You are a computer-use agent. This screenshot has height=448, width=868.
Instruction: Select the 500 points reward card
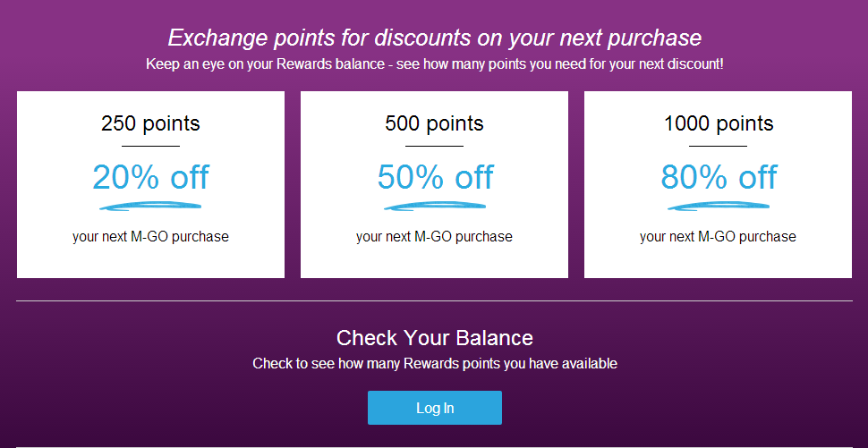click(x=434, y=185)
